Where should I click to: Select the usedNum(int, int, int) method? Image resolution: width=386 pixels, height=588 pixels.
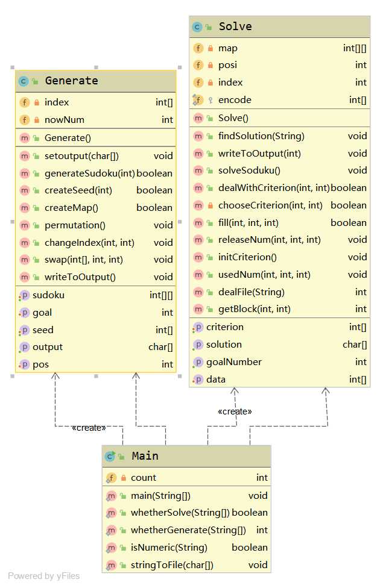click(x=280, y=275)
